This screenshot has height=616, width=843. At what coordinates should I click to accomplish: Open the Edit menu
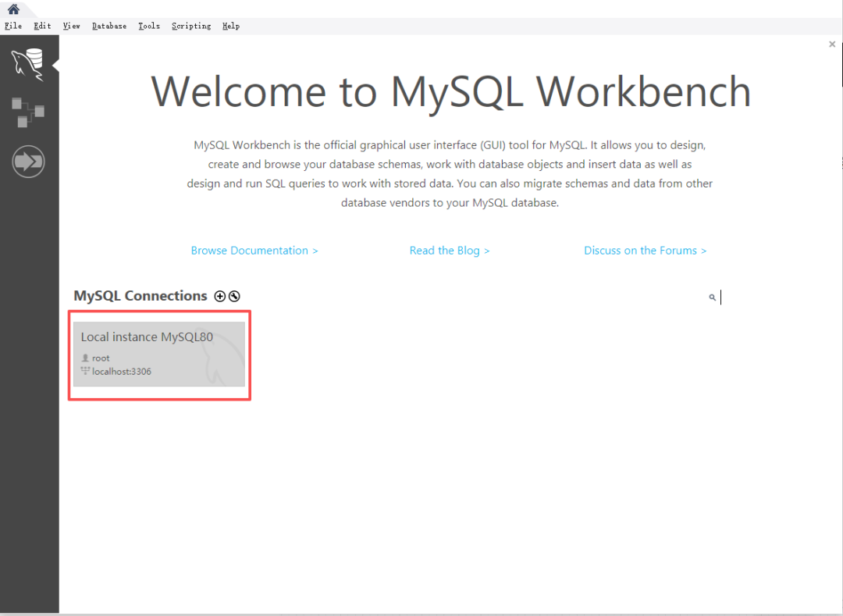42,26
